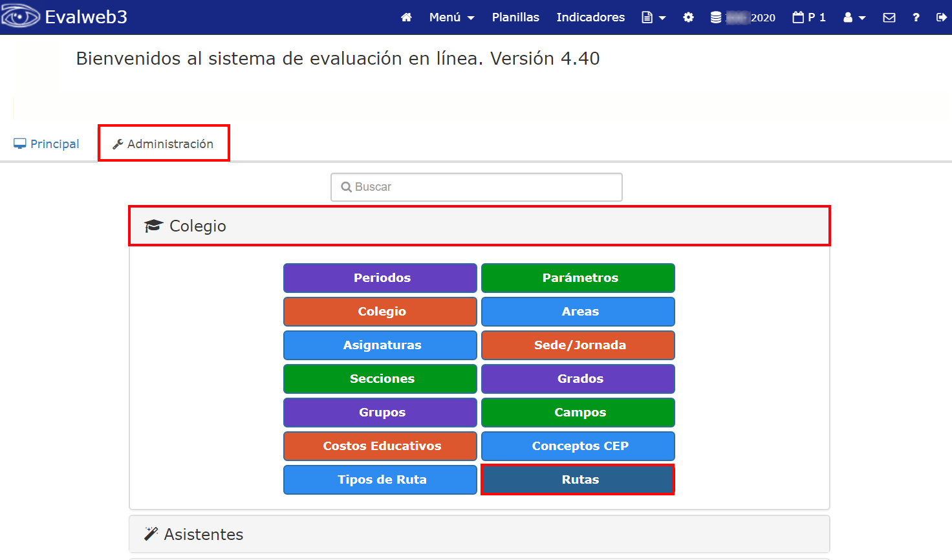
Task: Open Planillas in navigation bar
Action: [515, 17]
